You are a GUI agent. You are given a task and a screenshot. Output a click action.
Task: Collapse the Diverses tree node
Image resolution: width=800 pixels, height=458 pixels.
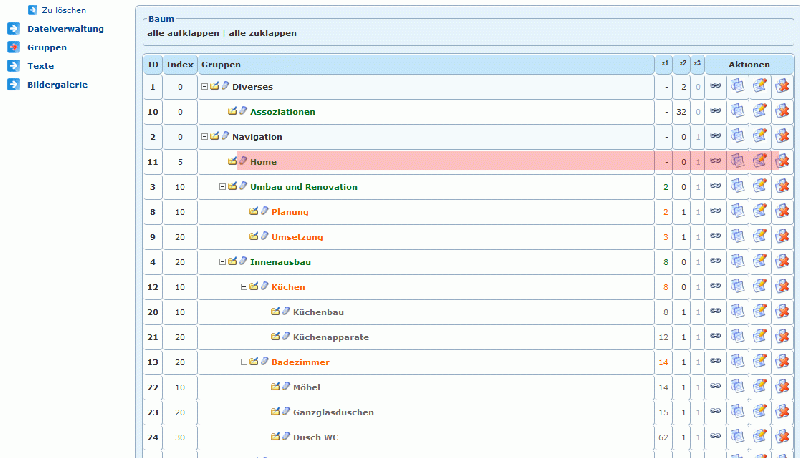204,87
